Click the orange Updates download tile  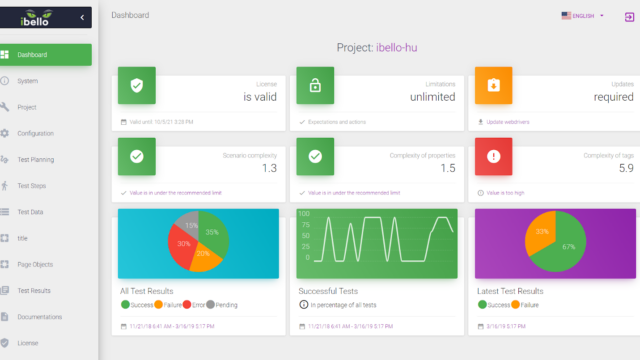coord(493,85)
